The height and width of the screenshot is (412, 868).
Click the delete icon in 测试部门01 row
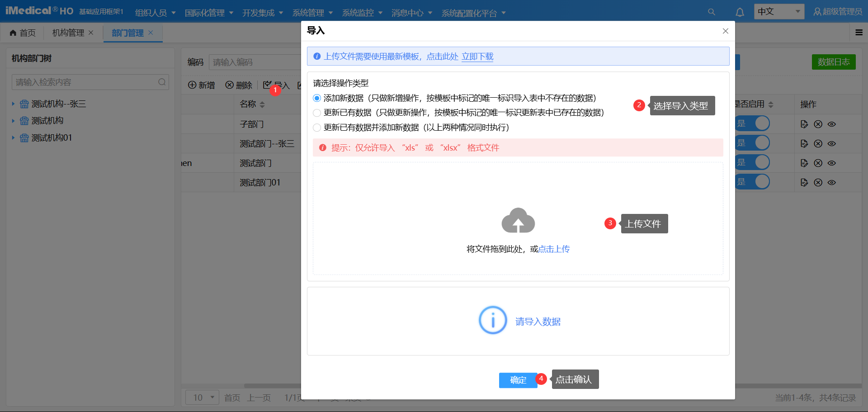coord(818,182)
